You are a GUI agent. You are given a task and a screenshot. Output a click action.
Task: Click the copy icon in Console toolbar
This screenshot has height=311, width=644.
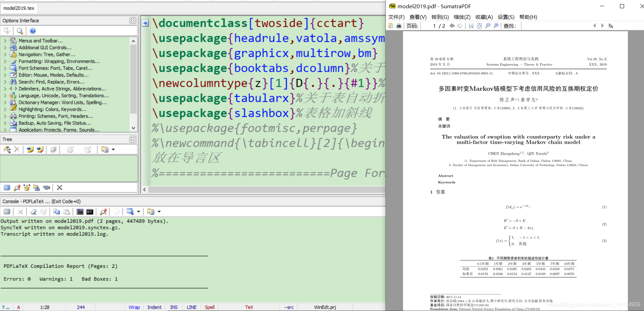tap(57, 212)
